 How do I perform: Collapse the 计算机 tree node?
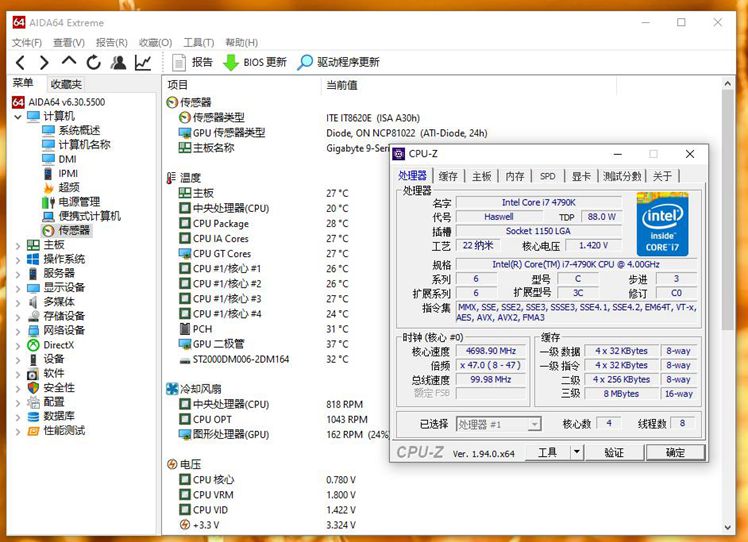[18, 116]
